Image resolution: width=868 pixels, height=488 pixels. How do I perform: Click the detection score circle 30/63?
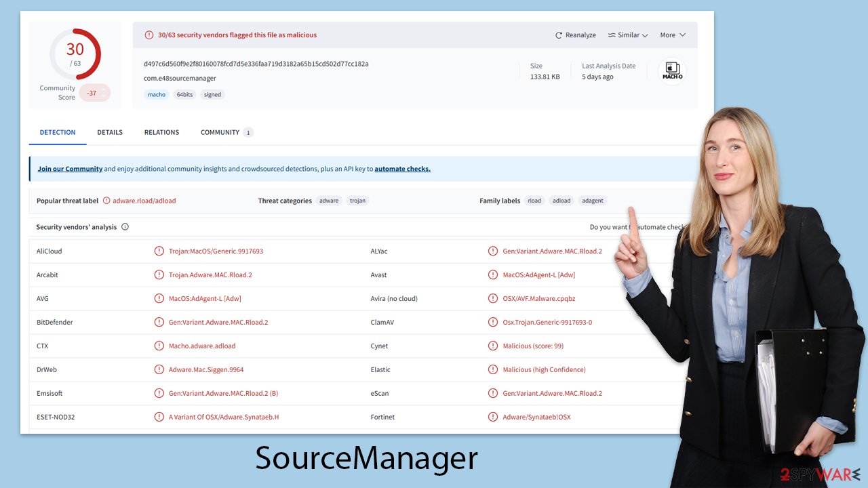75,54
